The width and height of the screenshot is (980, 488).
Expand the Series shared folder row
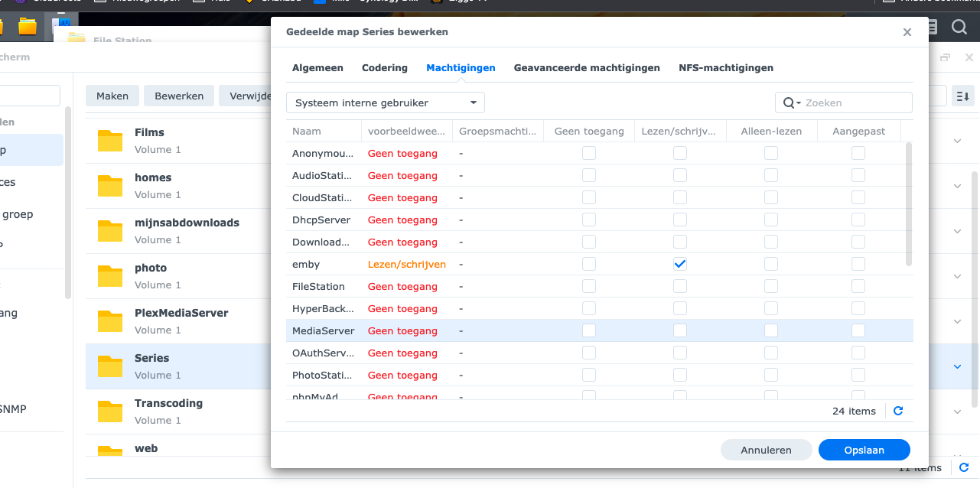pos(957,366)
